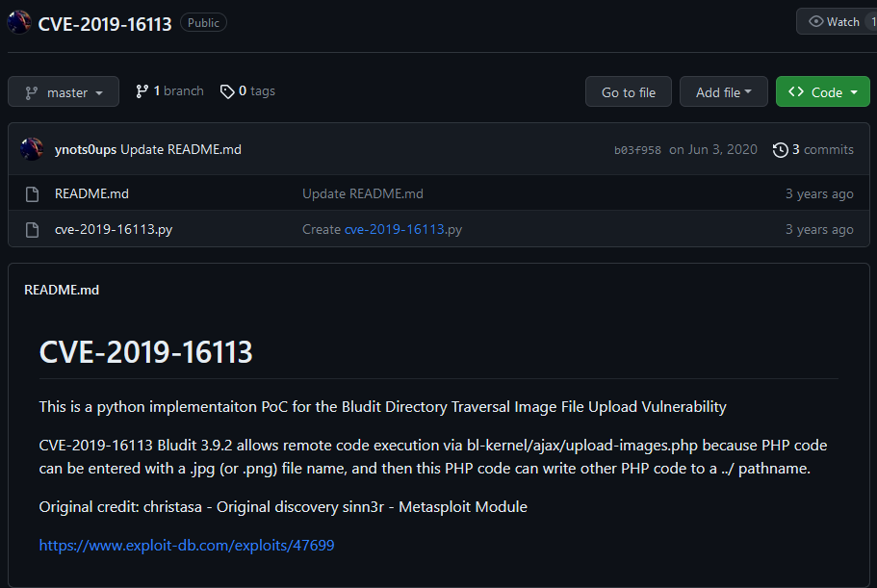Screen dimensions: 877x588
Task: Open the ynots0ups author link
Action: (x=86, y=150)
